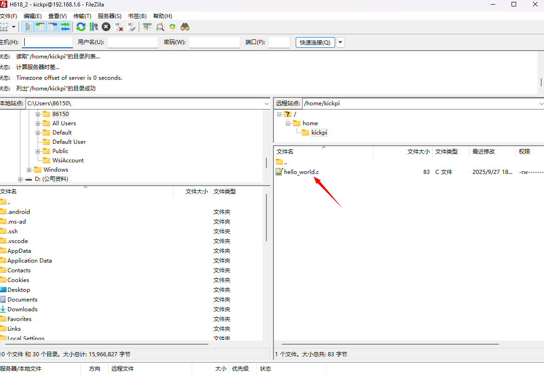Image resolution: width=544 pixels, height=392 pixels.
Task: Open the 传输(T) menu
Action: point(82,16)
